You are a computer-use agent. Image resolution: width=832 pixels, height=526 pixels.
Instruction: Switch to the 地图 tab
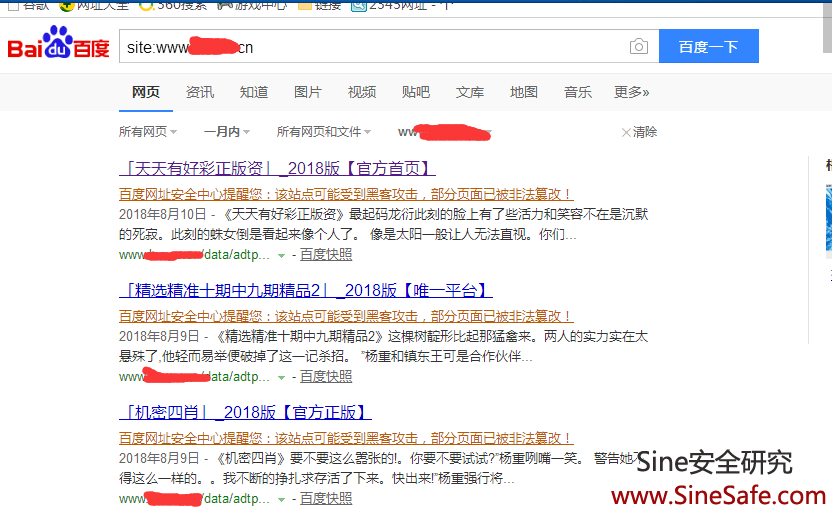(x=524, y=92)
